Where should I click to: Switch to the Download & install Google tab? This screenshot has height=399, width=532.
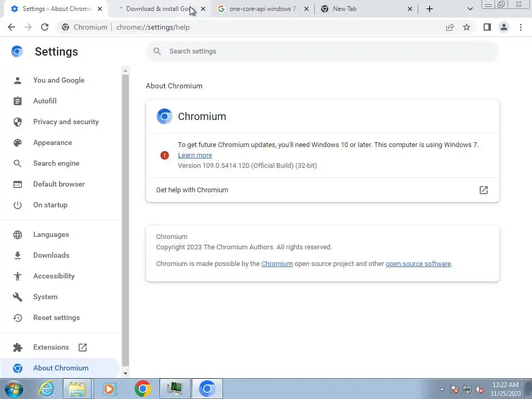[x=158, y=9]
